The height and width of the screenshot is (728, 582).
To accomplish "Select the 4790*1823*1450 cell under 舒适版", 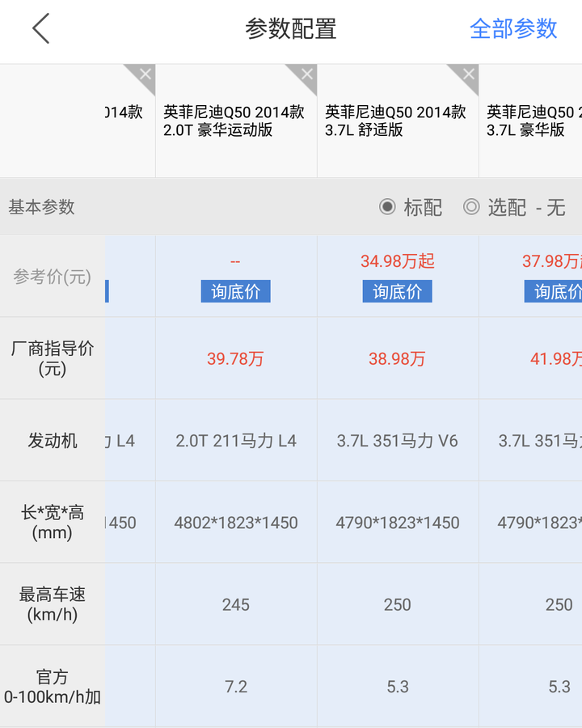I will tap(397, 523).
